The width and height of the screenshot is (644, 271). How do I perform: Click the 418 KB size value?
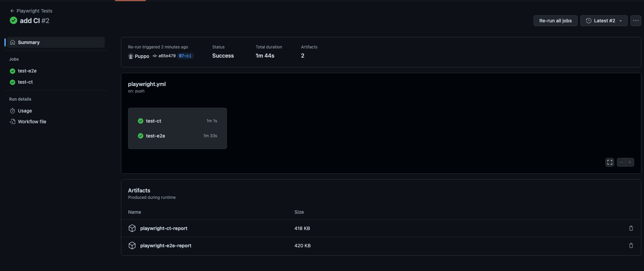coord(302,228)
